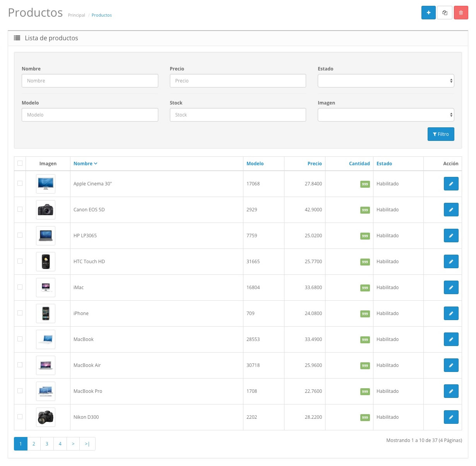
Task: Click edit pencil for MacBook Pro
Action: (x=451, y=391)
